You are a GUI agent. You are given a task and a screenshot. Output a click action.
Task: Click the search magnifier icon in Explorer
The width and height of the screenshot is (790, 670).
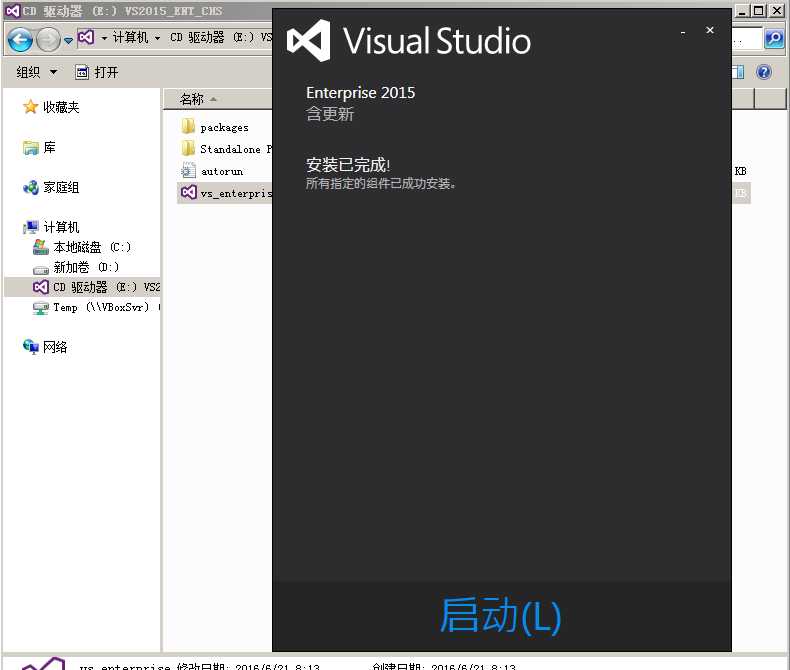(x=773, y=39)
